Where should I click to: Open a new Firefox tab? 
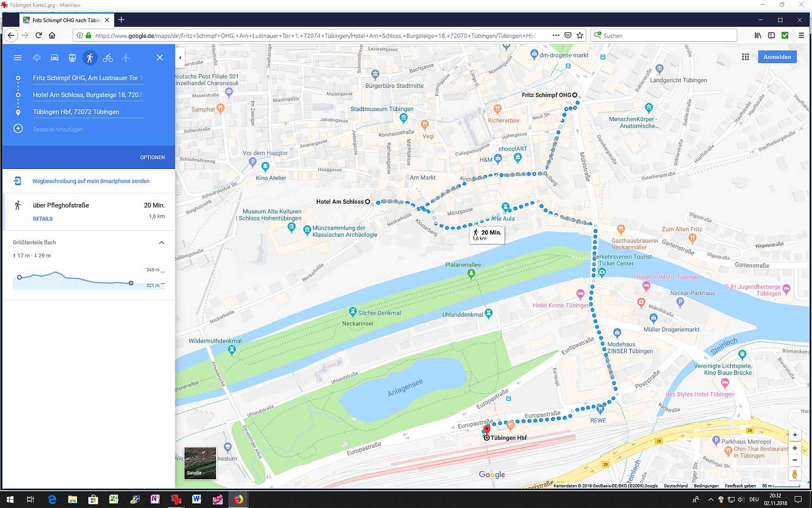coord(121,20)
